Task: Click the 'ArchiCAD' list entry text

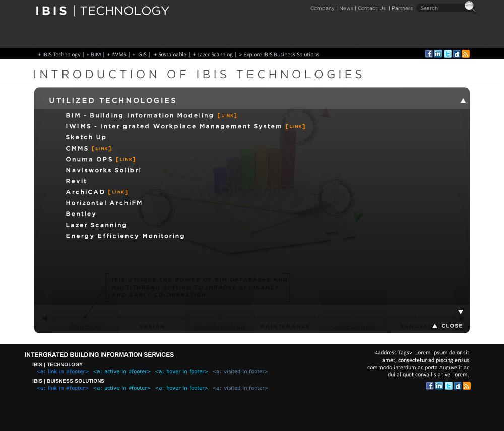Action: coord(85,192)
